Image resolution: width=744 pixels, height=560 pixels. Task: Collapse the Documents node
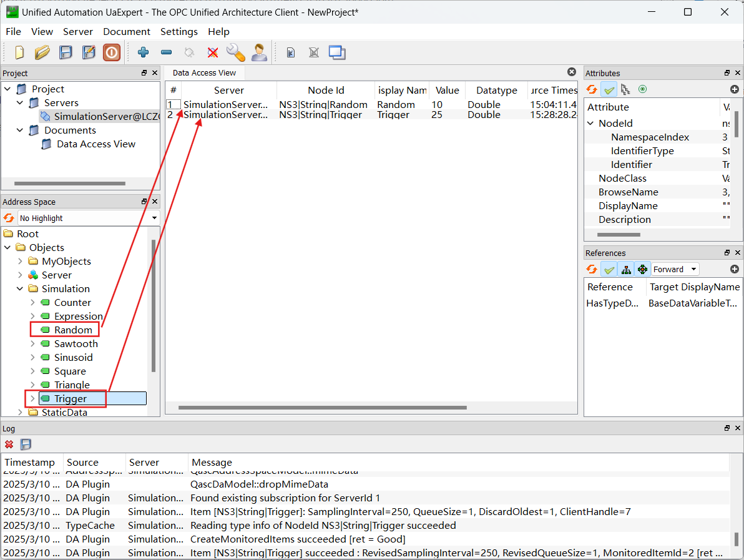pyautogui.click(x=20, y=130)
